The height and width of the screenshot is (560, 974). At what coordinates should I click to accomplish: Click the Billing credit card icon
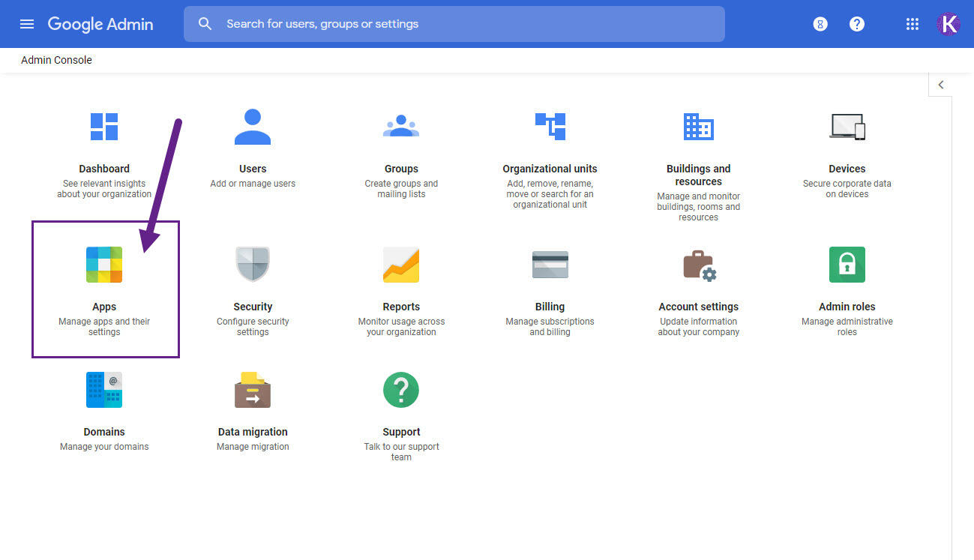pos(550,265)
